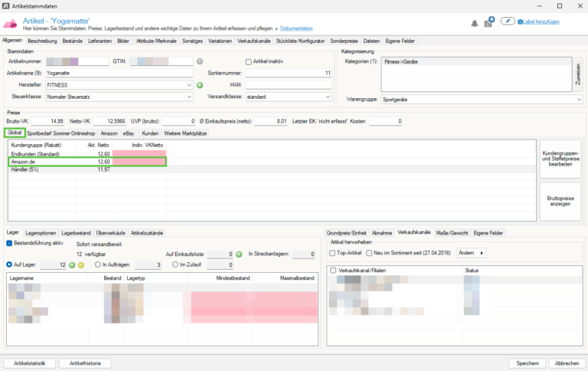Image resolution: width=588 pixels, height=371 pixels.
Task: Open the camera icon with badge
Action: (488, 24)
